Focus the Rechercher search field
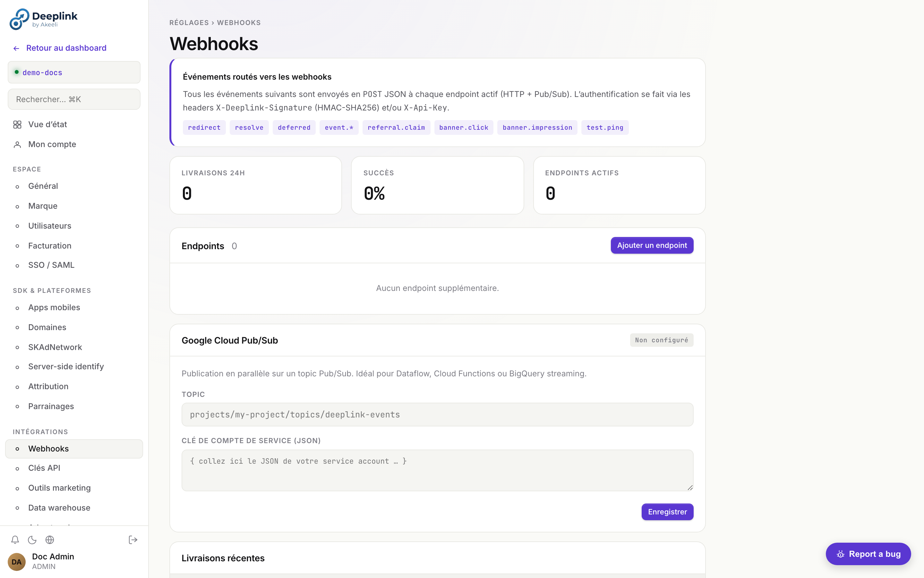The image size is (924, 578). point(74,100)
